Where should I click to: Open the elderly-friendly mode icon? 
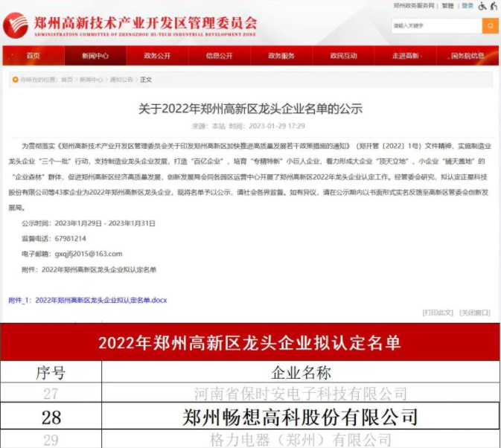(494, 6)
